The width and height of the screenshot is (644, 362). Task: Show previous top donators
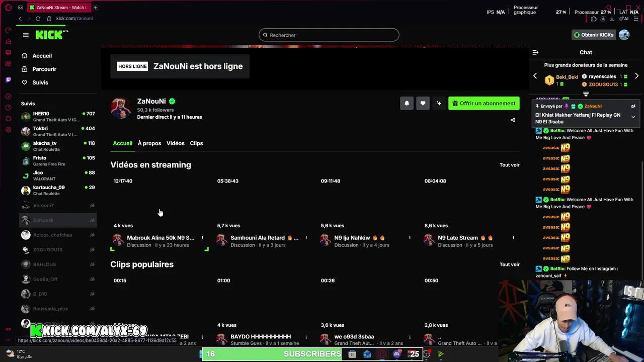(x=535, y=76)
